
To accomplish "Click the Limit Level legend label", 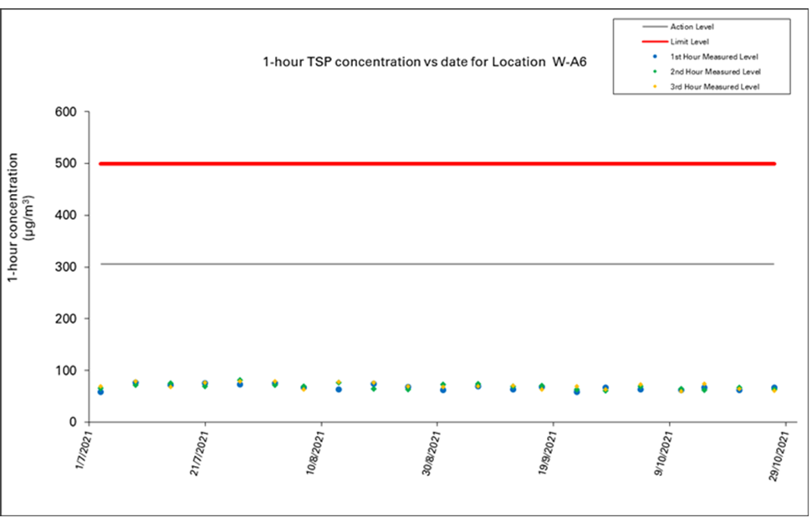I will [x=688, y=41].
